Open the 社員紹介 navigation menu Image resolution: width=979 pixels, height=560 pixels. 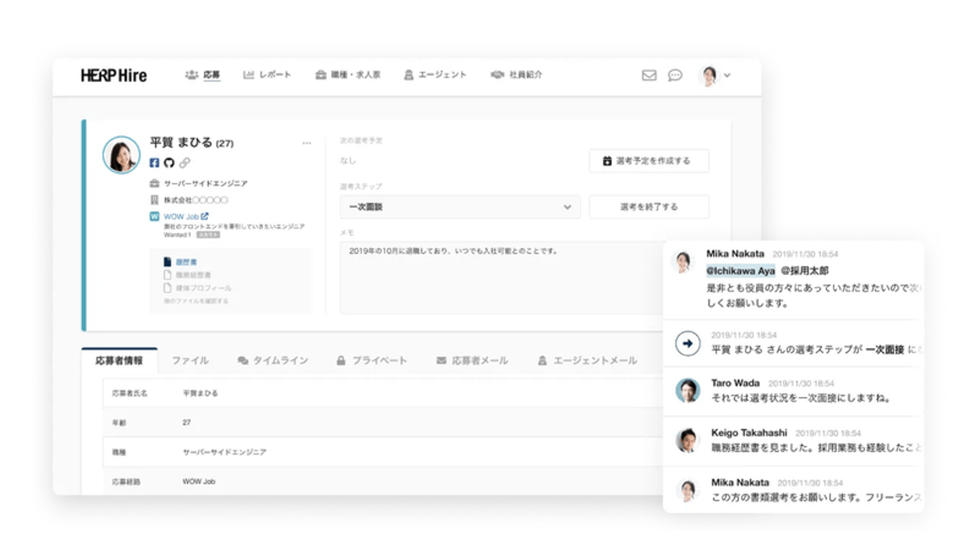point(517,75)
